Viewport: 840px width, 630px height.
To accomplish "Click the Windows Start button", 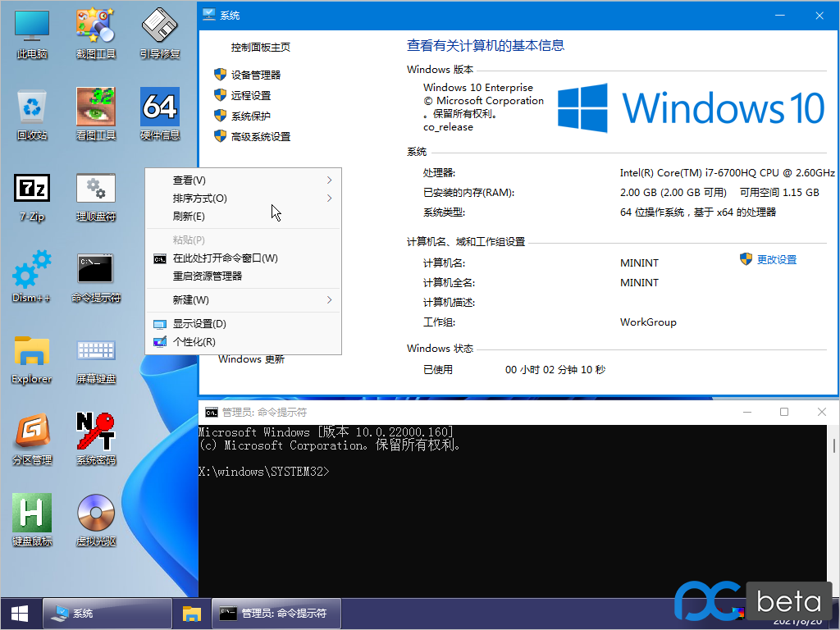I will click(20, 614).
